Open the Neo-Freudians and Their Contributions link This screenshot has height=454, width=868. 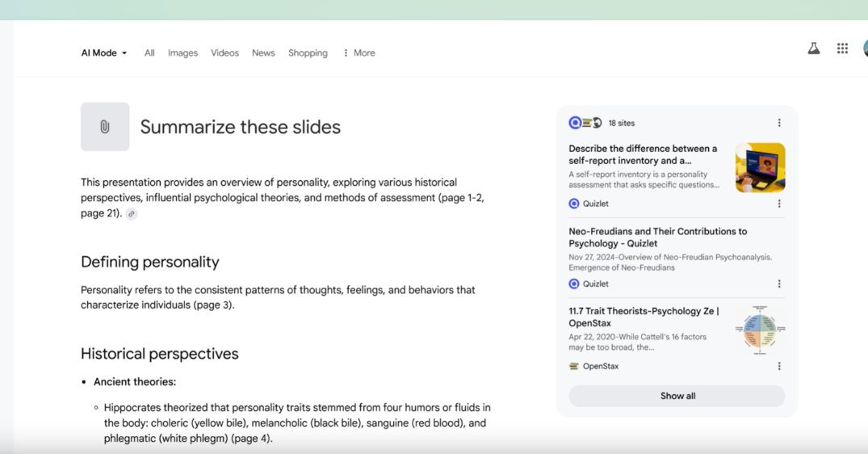coord(657,238)
